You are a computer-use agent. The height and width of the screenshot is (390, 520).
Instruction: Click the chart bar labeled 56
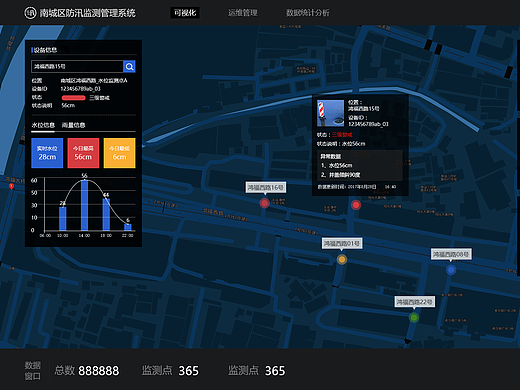pos(84,205)
